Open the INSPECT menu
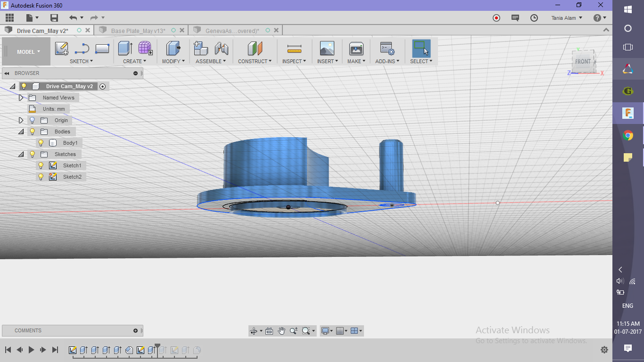Viewport: 644px width, 362px height. (x=294, y=61)
